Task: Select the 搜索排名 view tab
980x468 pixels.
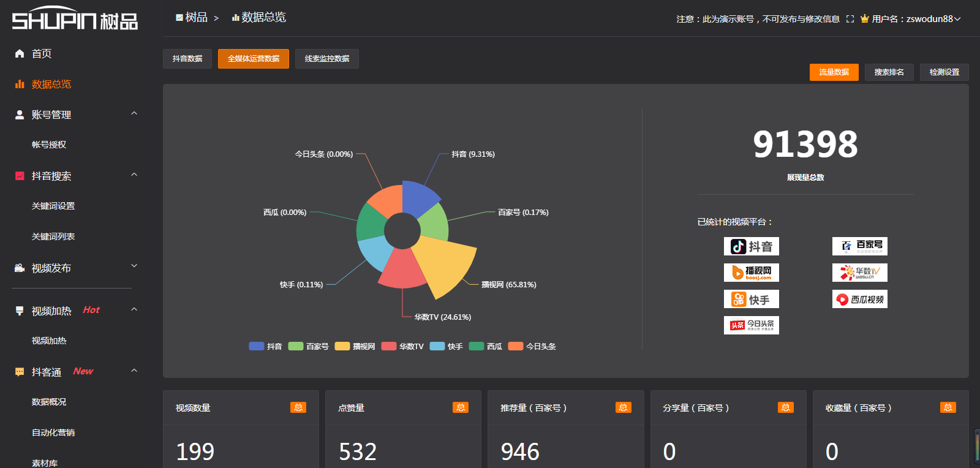Action: [889, 72]
